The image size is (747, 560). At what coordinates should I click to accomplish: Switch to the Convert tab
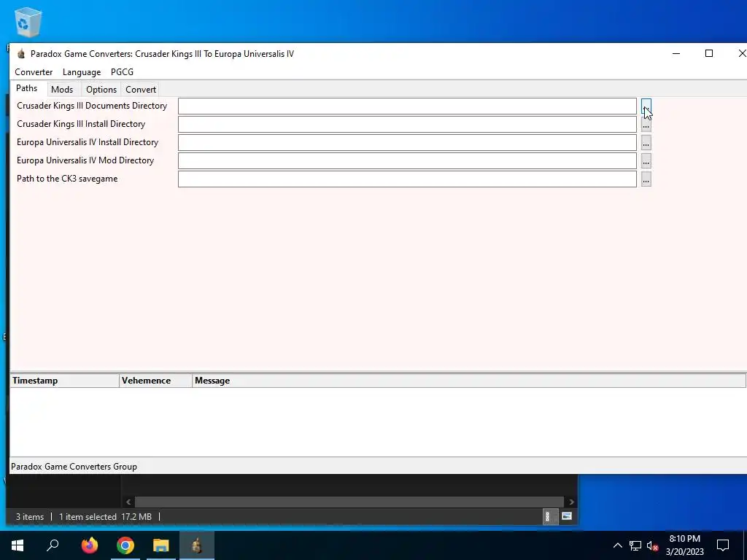tap(141, 90)
